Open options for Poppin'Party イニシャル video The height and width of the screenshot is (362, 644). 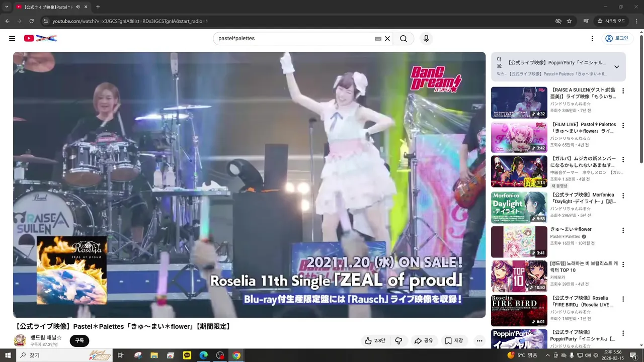click(623, 333)
